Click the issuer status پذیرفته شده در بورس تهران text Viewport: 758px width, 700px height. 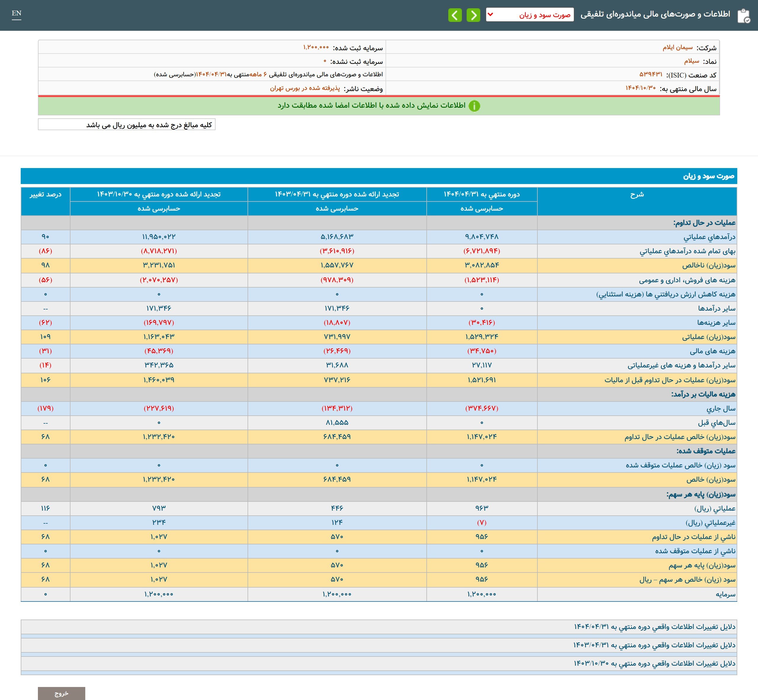(305, 88)
